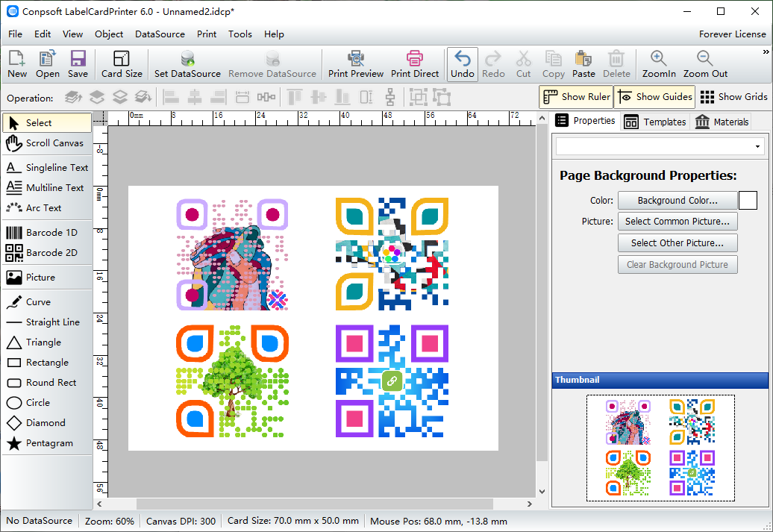Open Print Preview

tap(356, 64)
